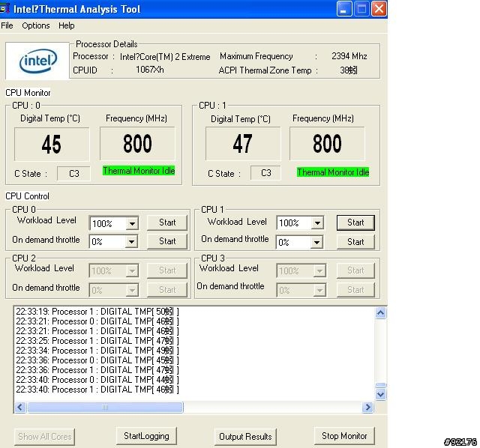Click the Stop Monitor button
The height and width of the screenshot is (448, 480).
point(344,436)
